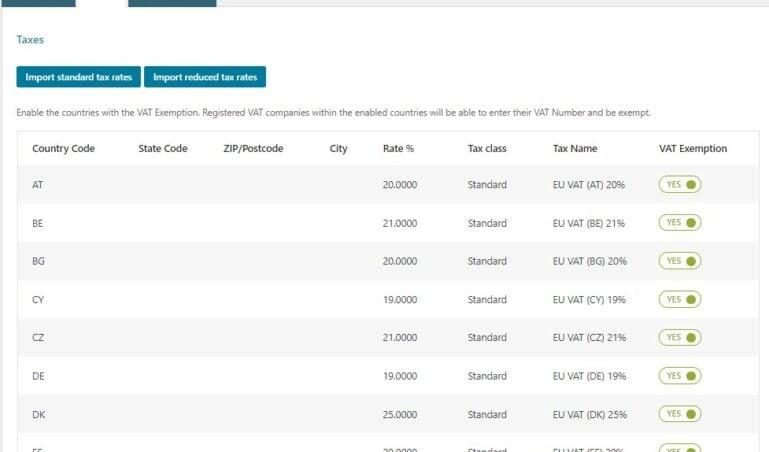Image resolution: width=769 pixels, height=452 pixels.
Task: Select the City column header
Action: point(338,149)
